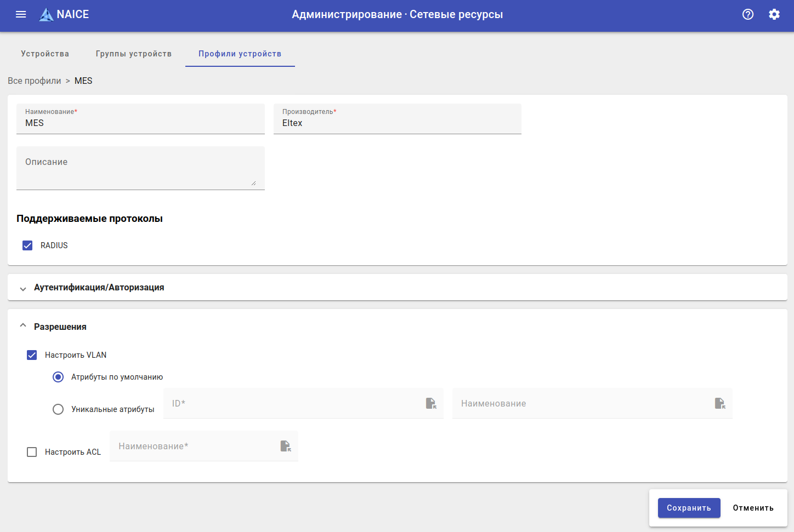The image size is (794, 532).
Task: Select the Атрибуты по умолчанию radio button
Action: point(58,377)
